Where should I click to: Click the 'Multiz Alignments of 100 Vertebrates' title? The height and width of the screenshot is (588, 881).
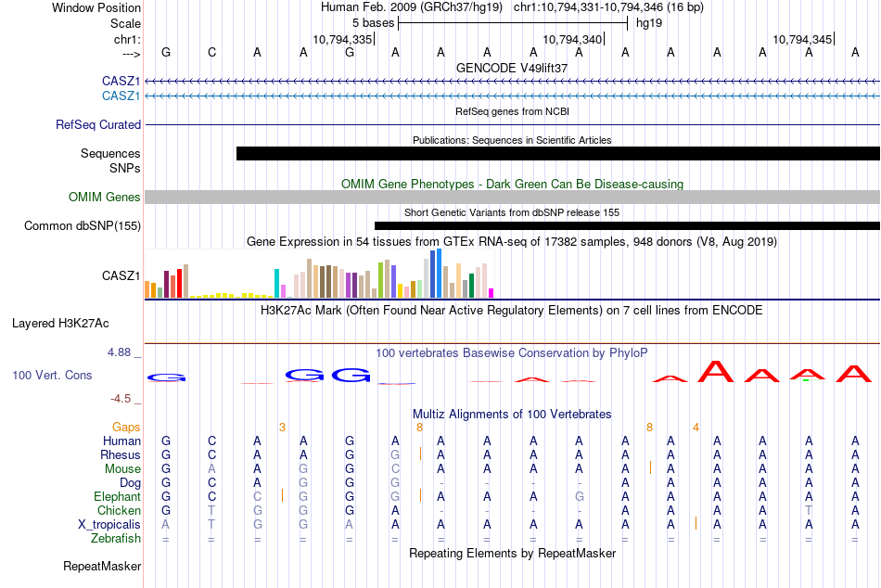tap(512, 415)
